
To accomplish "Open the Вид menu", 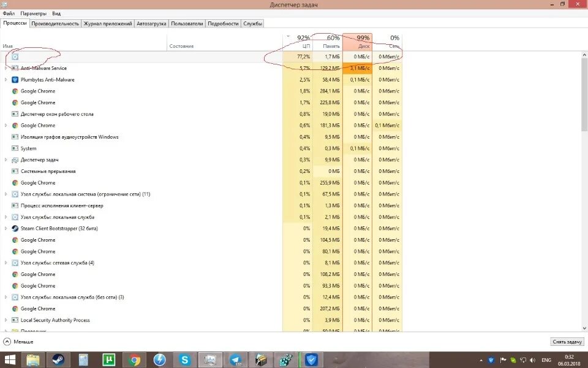I will (x=56, y=13).
